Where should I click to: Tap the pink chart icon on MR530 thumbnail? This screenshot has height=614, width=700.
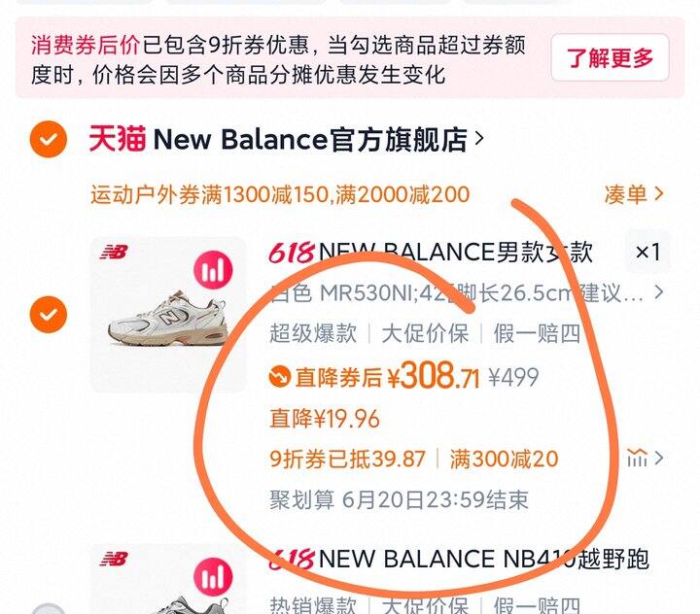pyautogui.click(x=213, y=270)
